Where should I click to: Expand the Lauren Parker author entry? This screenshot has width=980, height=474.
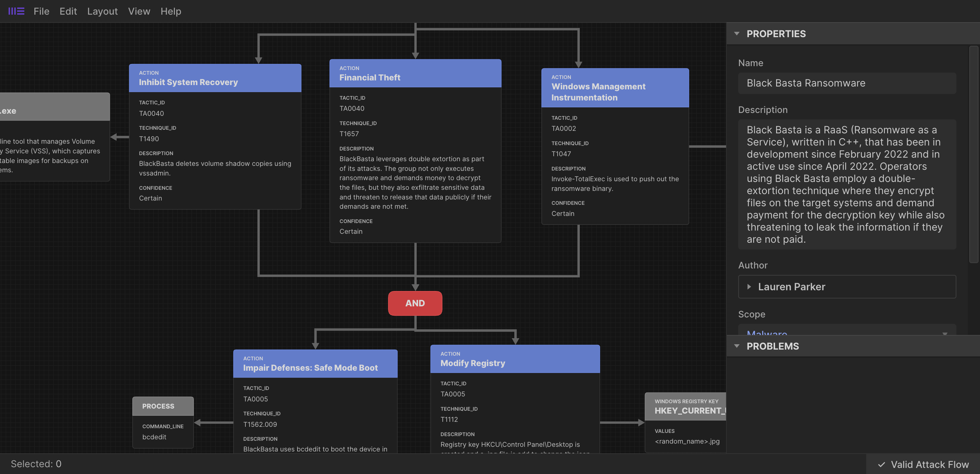(x=749, y=287)
